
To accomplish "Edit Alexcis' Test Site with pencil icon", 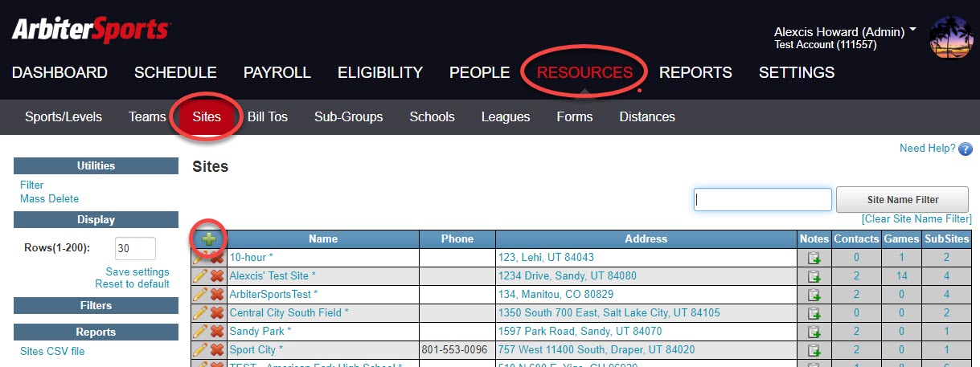I will (x=200, y=276).
